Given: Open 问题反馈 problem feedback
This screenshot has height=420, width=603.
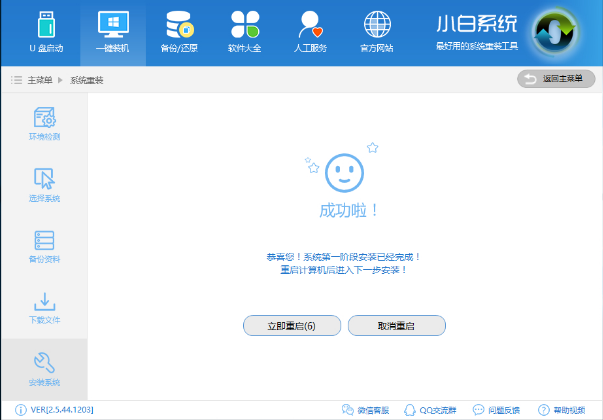Looking at the screenshot, I should [x=496, y=410].
